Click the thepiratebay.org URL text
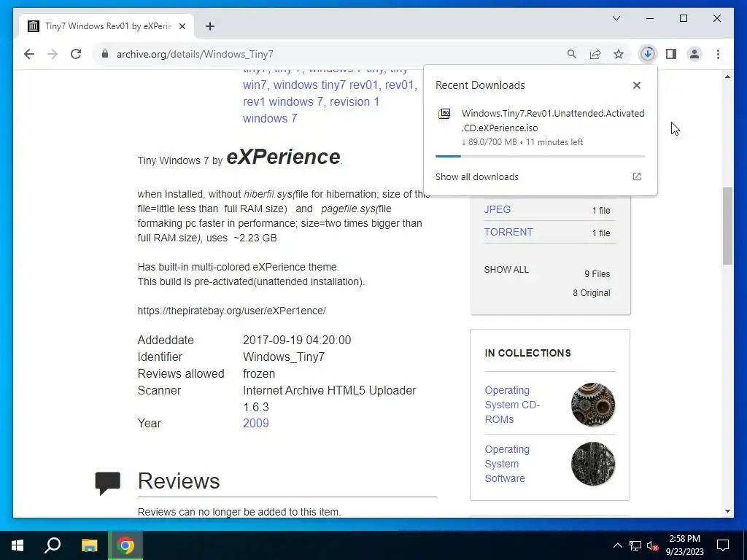The width and height of the screenshot is (747, 560). tap(231, 311)
